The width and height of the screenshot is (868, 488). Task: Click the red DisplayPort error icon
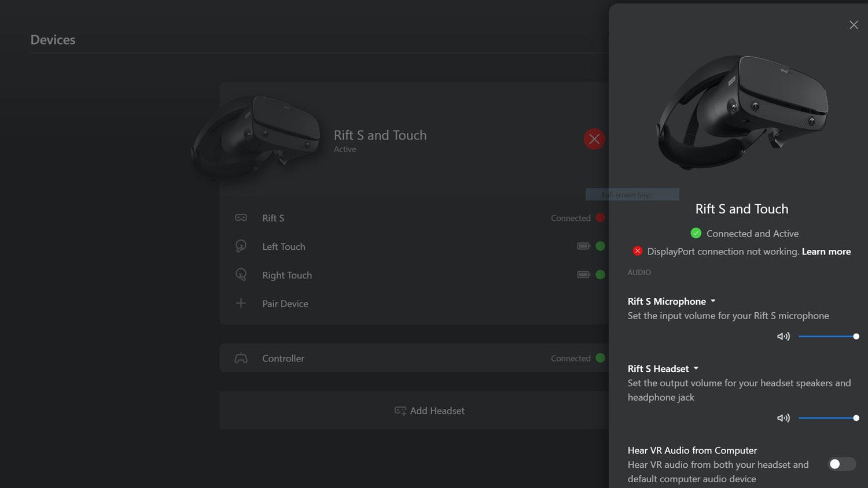pos(637,251)
